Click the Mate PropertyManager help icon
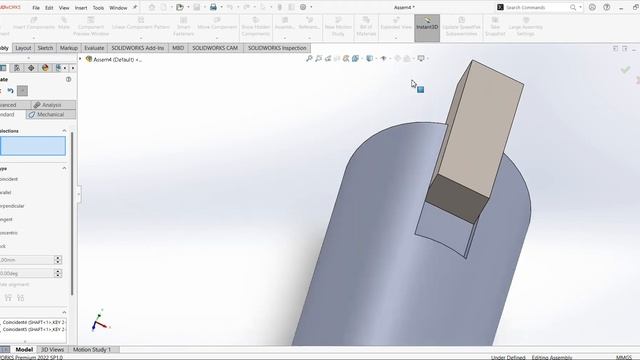Image resolution: width=640 pixels, height=360 pixels. (69, 79)
